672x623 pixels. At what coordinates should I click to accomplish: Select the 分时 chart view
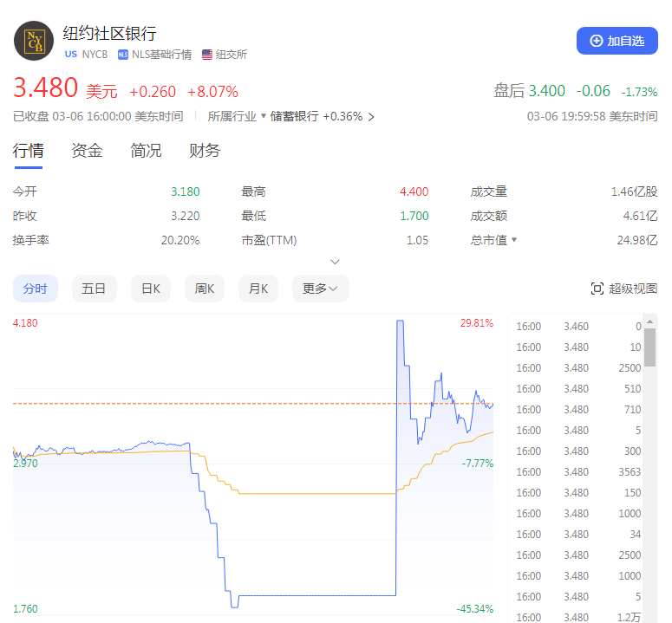(36, 289)
